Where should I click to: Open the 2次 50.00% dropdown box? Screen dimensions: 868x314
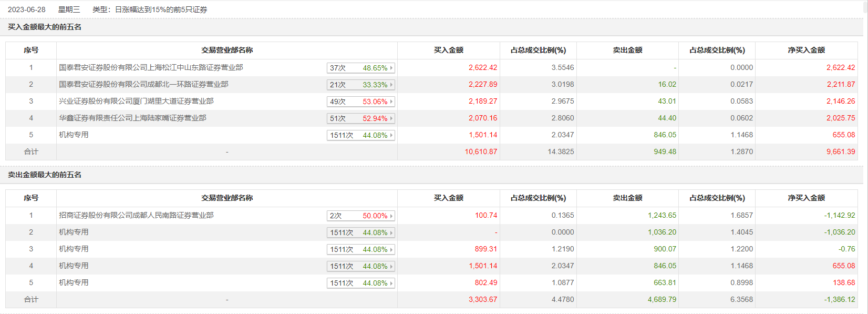pos(360,216)
